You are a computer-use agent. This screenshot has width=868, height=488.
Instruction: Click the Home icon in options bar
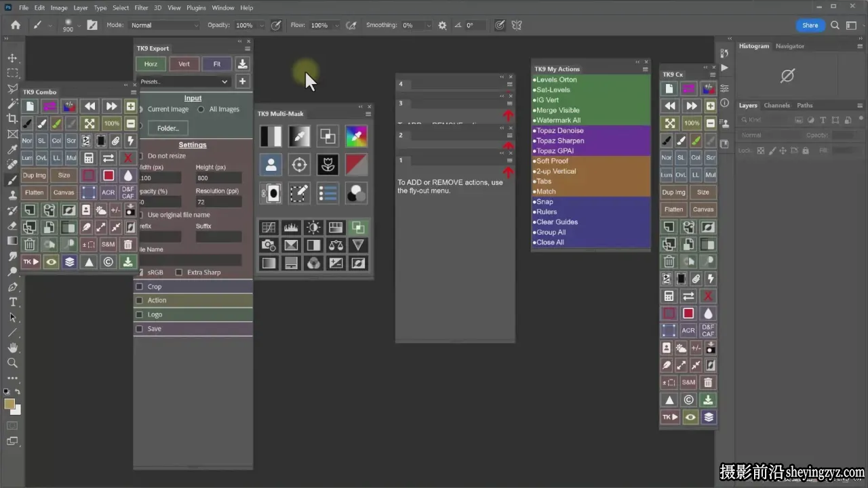[x=15, y=25]
